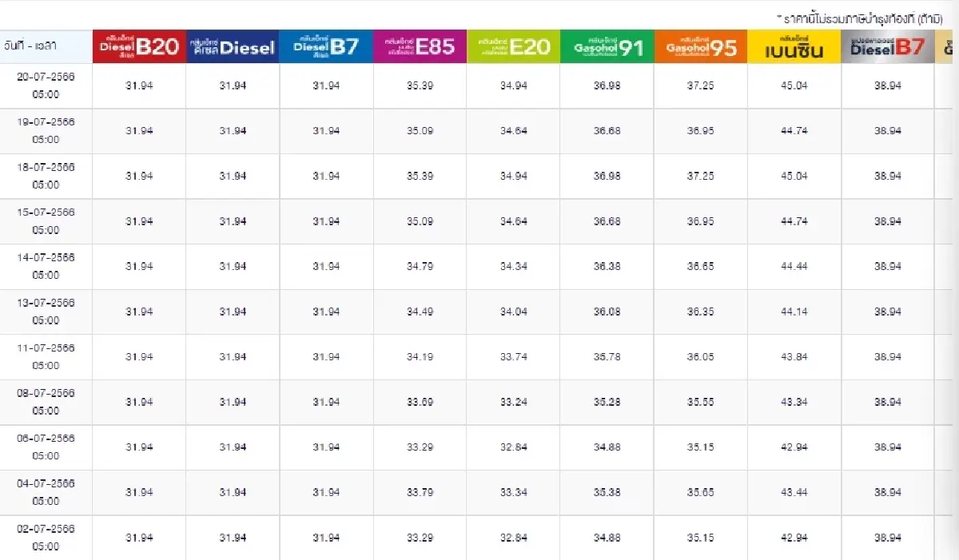Select the dark blue Diesel logo header

pyautogui.click(x=233, y=47)
